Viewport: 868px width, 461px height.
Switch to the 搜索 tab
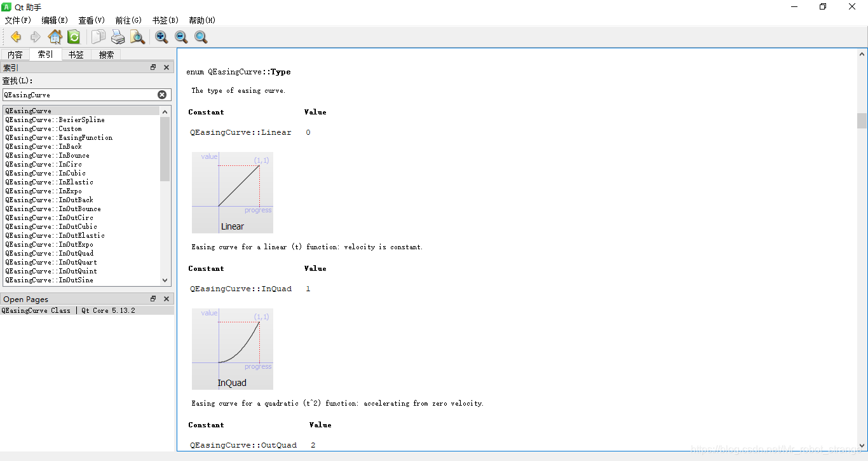[x=107, y=55]
